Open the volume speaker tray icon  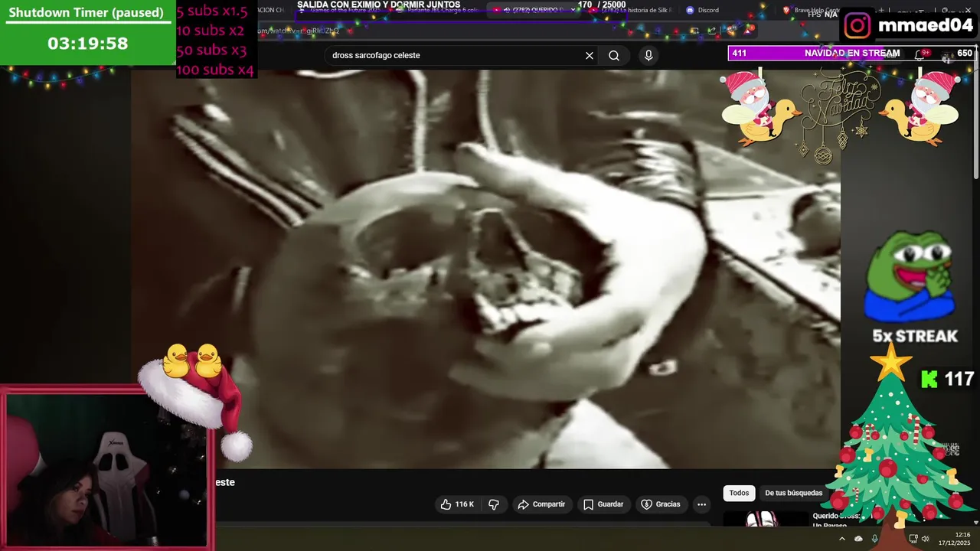coord(925,539)
